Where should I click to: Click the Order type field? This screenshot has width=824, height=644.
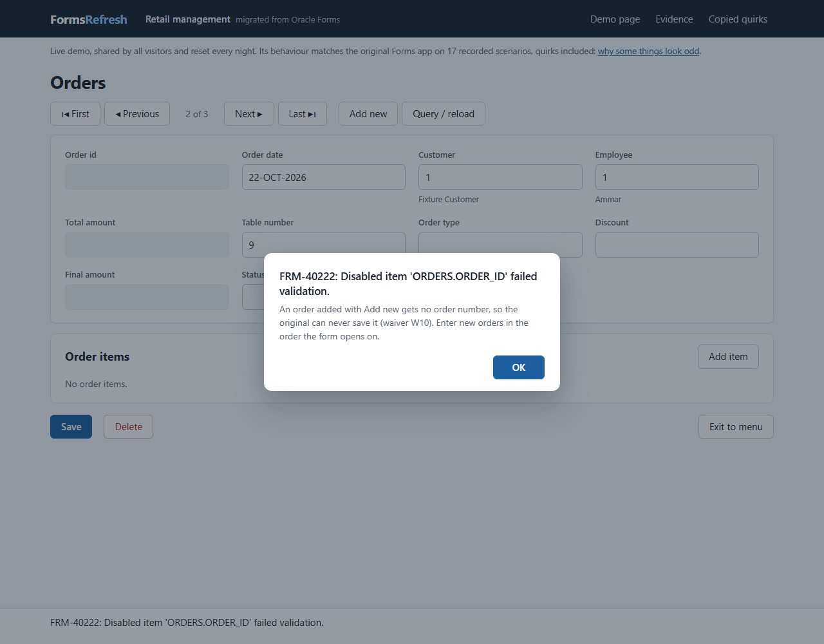click(x=500, y=243)
